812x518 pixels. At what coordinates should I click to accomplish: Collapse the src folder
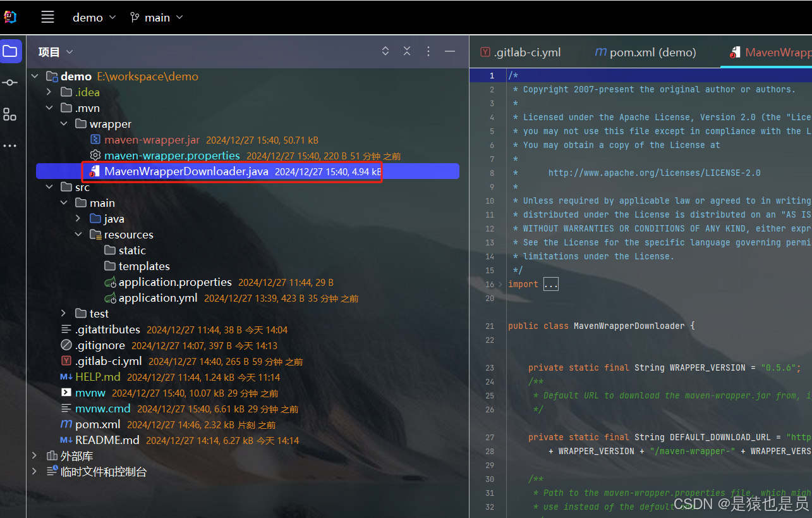[x=49, y=187]
